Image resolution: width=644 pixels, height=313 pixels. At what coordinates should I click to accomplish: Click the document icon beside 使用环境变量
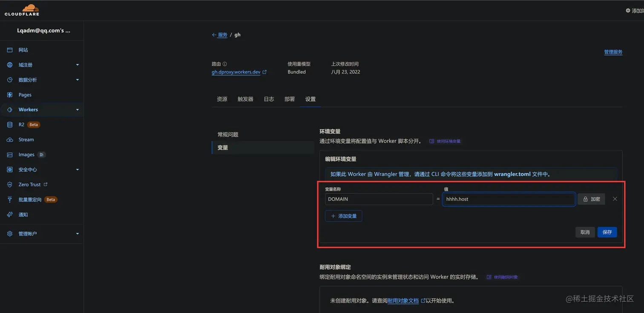pyautogui.click(x=432, y=141)
